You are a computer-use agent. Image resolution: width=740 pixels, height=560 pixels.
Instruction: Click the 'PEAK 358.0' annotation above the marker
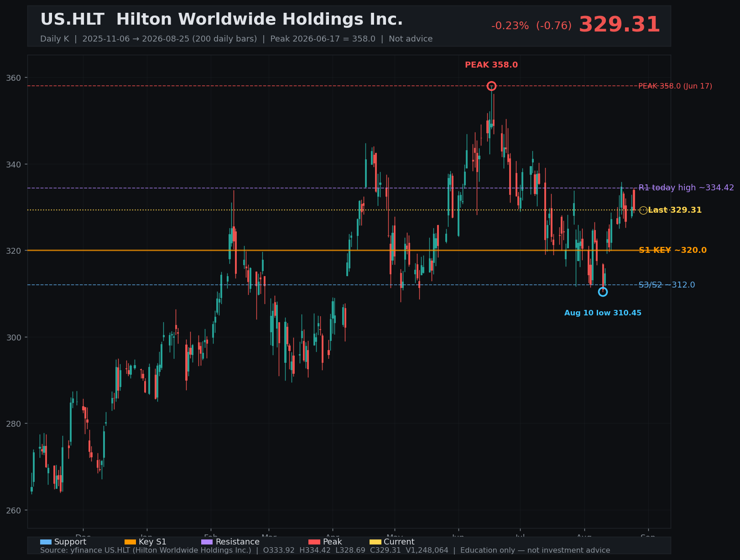[x=491, y=65]
